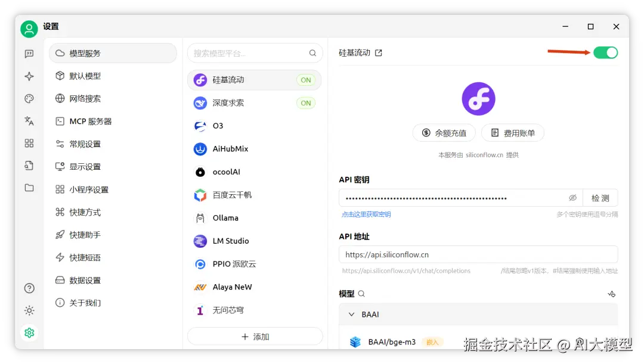
Task: Open the translate sidebar icon
Action: (x=29, y=121)
